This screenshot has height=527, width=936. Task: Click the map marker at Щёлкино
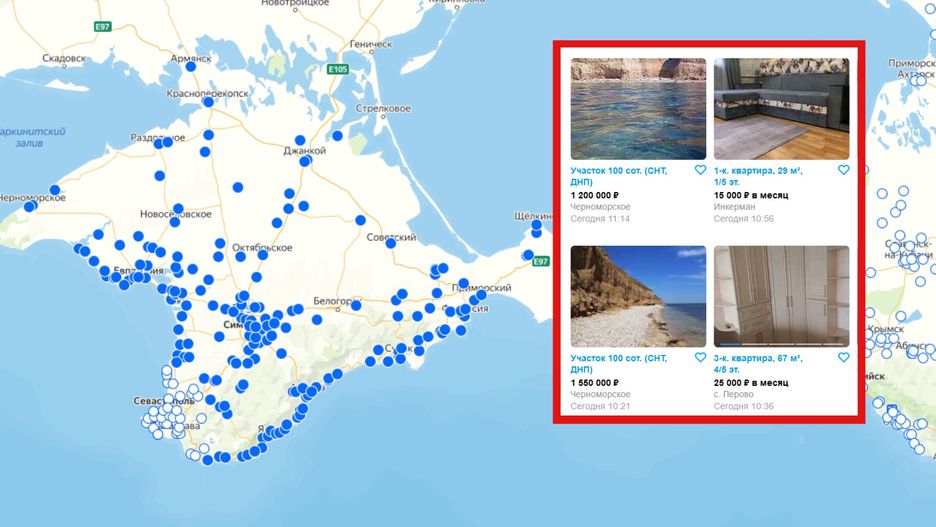(x=536, y=225)
